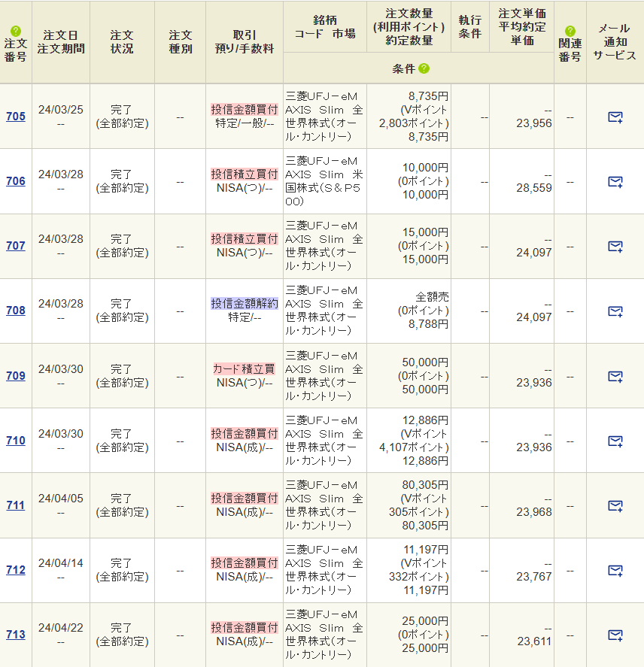Screen dimensions: 644x667
Task: Click the カード積立買 label in order 709 row
Action: [x=245, y=368]
